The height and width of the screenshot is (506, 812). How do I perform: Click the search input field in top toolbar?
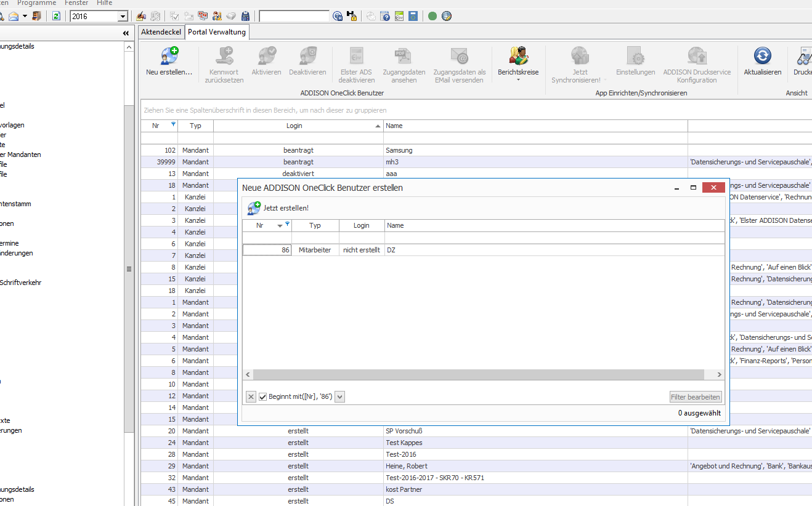tap(294, 16)
